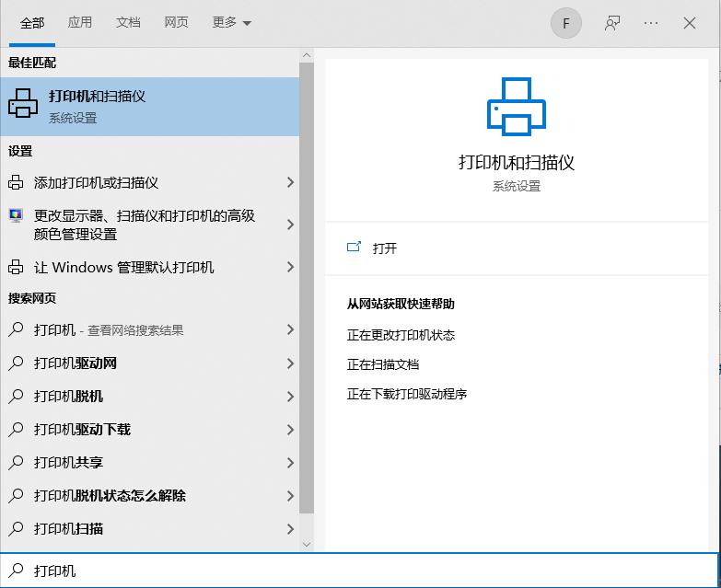Open the three-dots options menu
The height and width of the screenshot is (588, 721).
651,23
